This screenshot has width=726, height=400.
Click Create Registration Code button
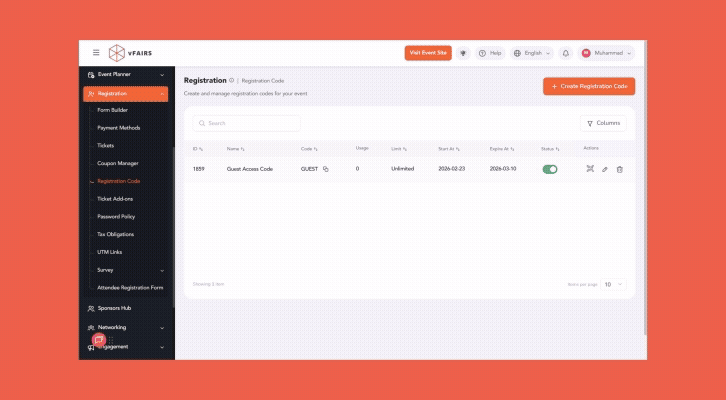click(589, 87)
